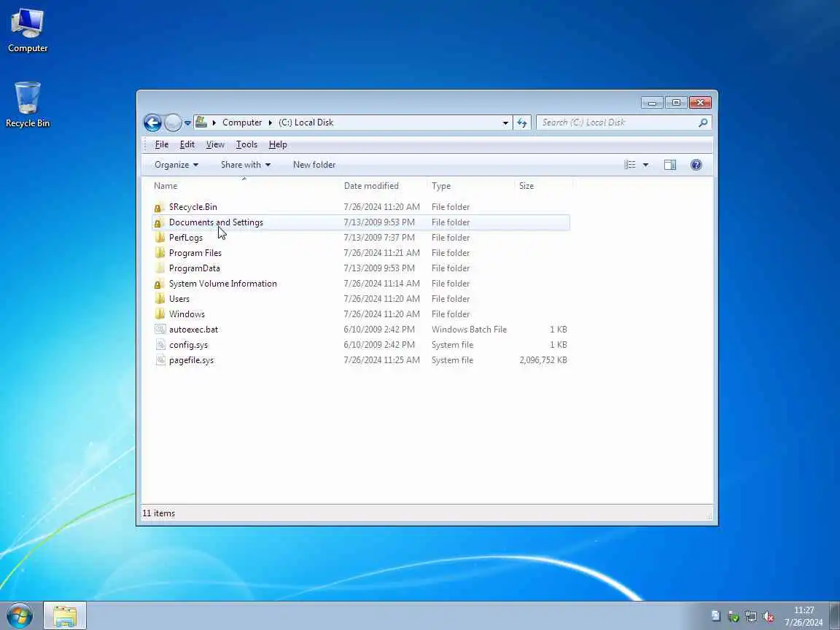Image resolution: width=840 pixels, height=630 pixels.
Task: Click the 2,096,752 KB size value
Action: click(x=543, y=360)
